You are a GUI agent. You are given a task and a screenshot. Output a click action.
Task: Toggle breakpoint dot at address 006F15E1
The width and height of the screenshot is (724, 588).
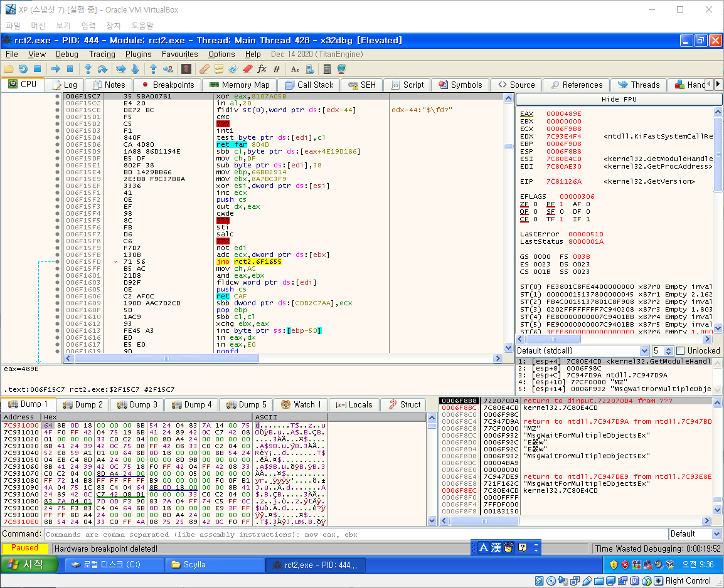click(57, 165)
